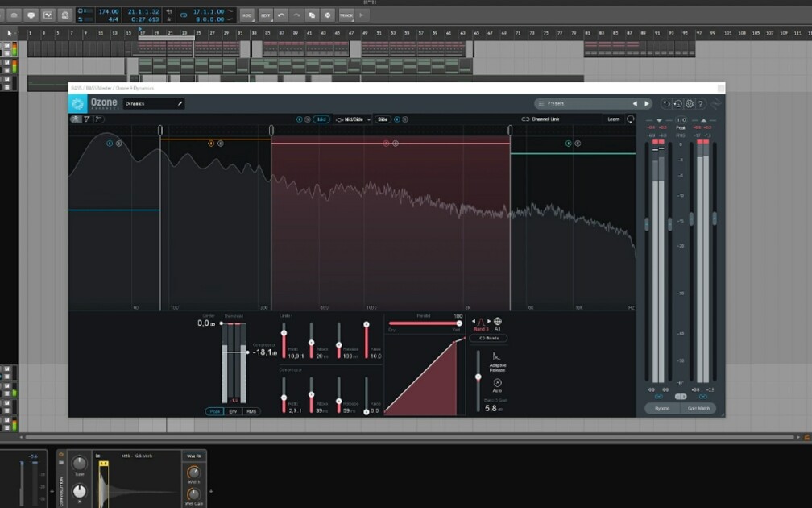Open Ozone undo history icon

678,104
